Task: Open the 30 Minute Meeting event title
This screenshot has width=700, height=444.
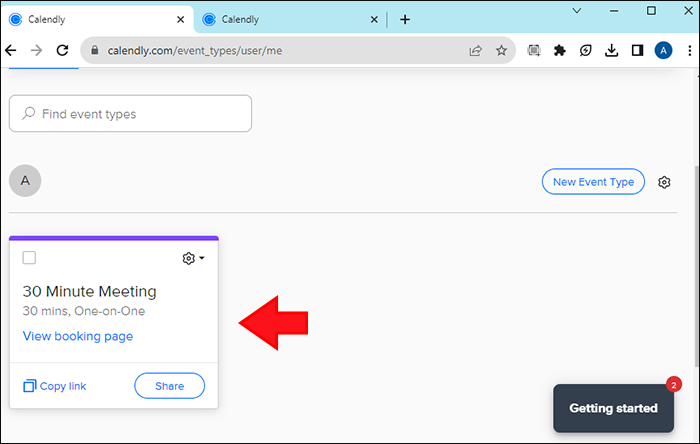Action: coord(89,291)
